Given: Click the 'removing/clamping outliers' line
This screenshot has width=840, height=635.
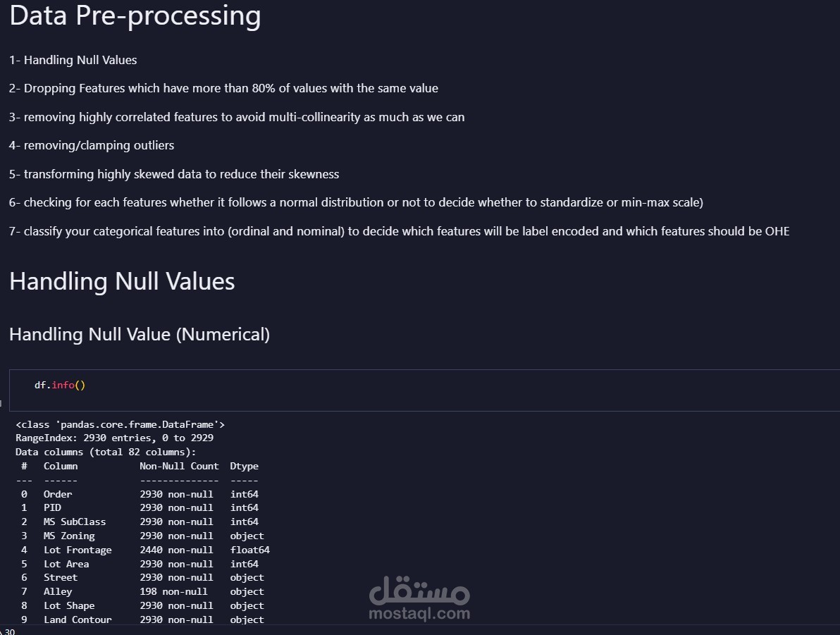Looking at the screenshot, I should (92, 145).
